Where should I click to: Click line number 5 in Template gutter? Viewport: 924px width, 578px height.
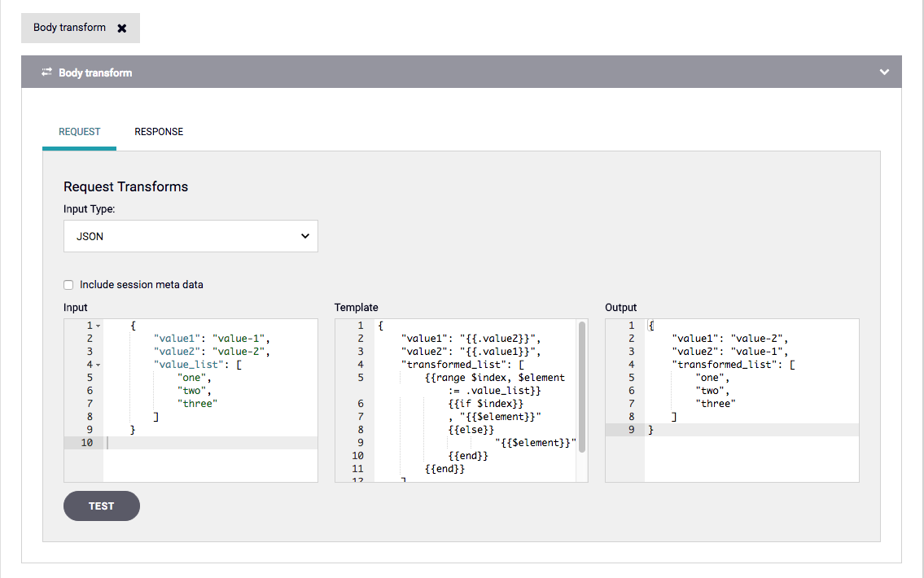coord(360,378)
